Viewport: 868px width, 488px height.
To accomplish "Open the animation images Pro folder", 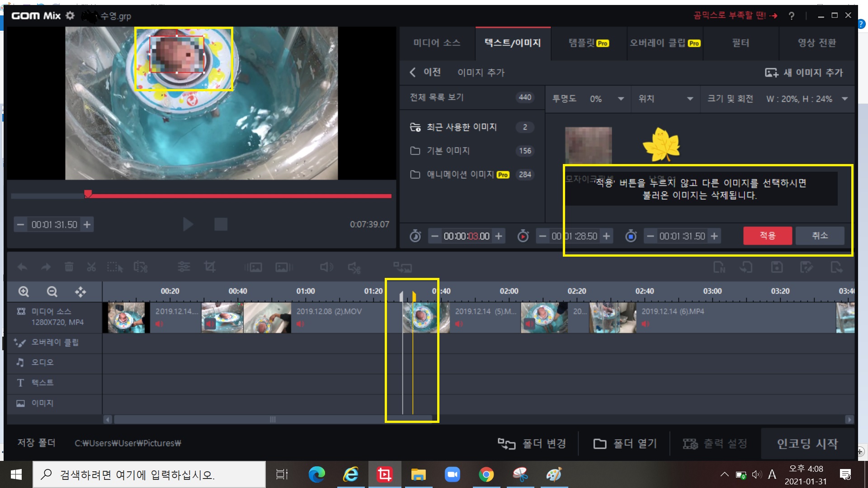I will 472,174.
